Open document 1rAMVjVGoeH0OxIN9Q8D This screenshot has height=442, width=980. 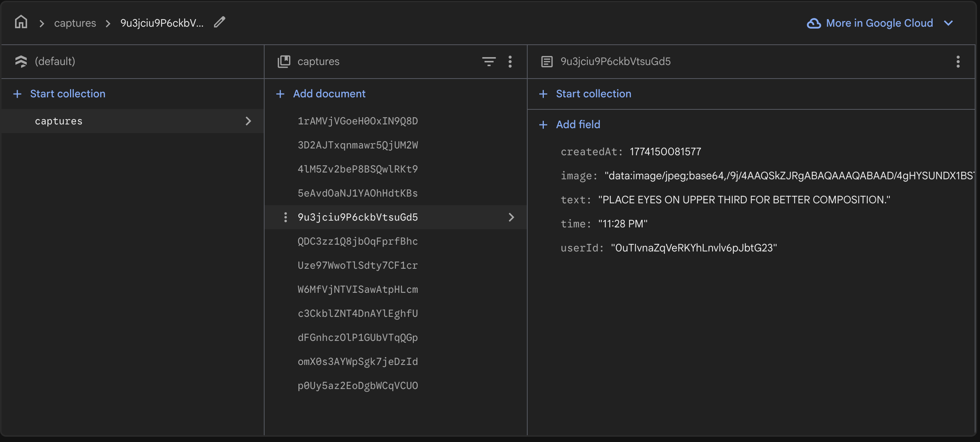click(357, 121)
